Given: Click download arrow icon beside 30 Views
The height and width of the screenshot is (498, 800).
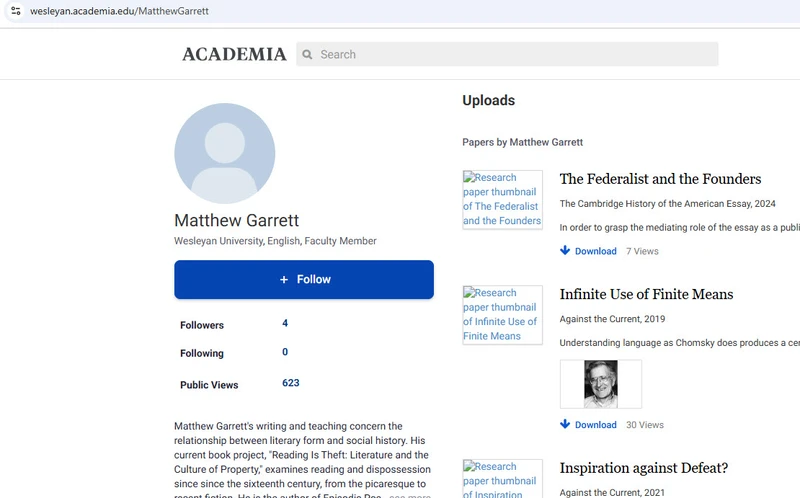Looking at the screenshot, I should 565,424.
